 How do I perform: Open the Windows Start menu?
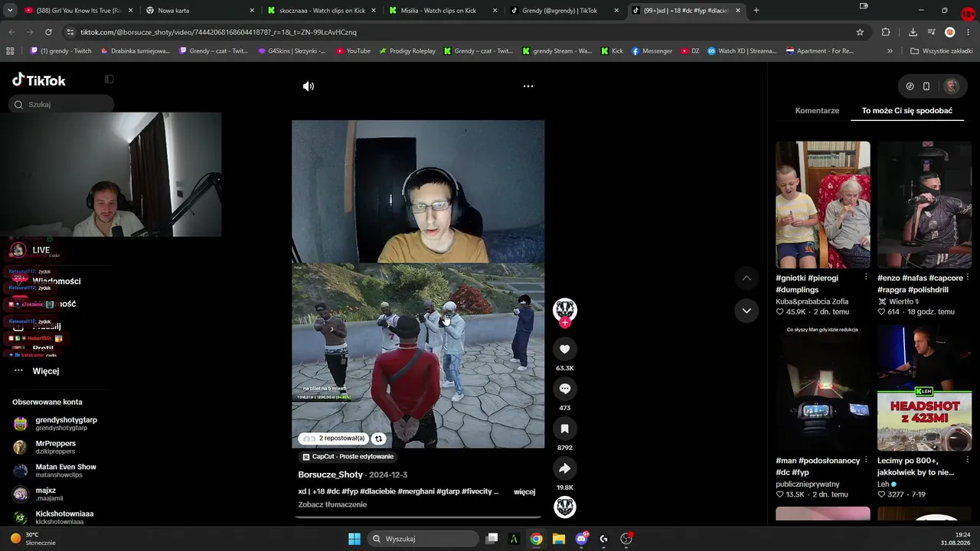click(x=354, y=539)
